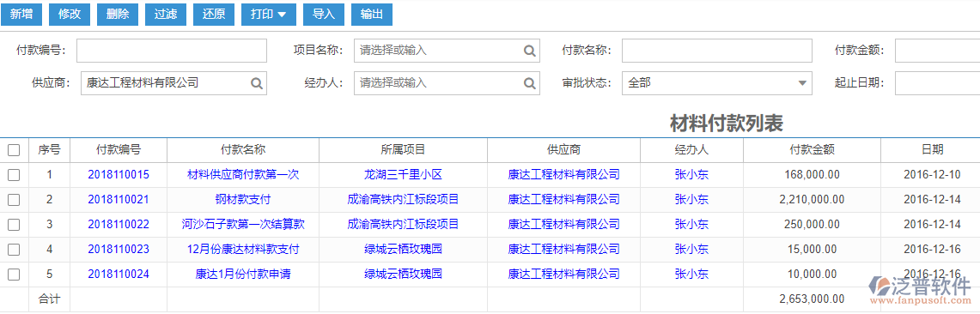Click the search icon in 经办人 field

(x=529, y=83)
